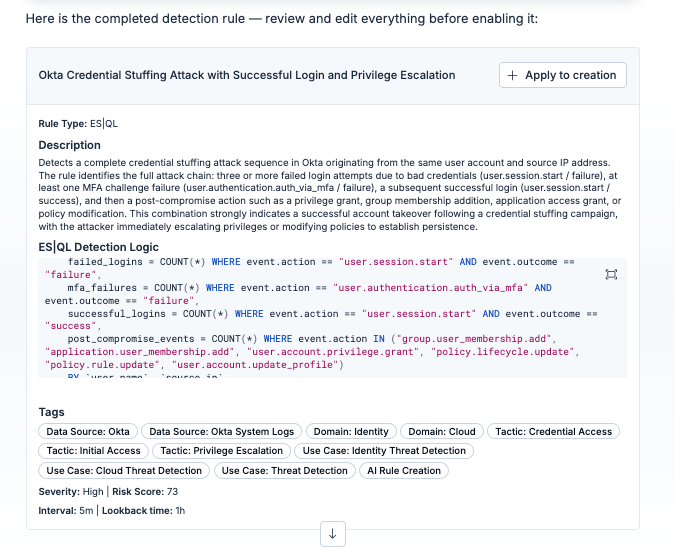The width and height of the screenshot is (675, 549).
Task: Click the Data Source: Okta System Logs tag
Action: (221, 431)
